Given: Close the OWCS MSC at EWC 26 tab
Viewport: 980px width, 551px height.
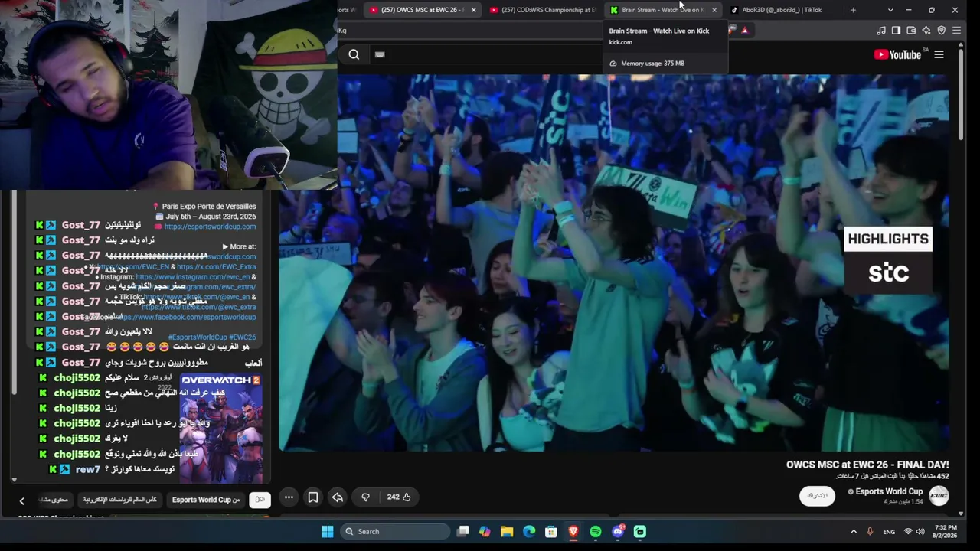Looking at the screenshot, I should pyautogui.click(x=473, y=10).
